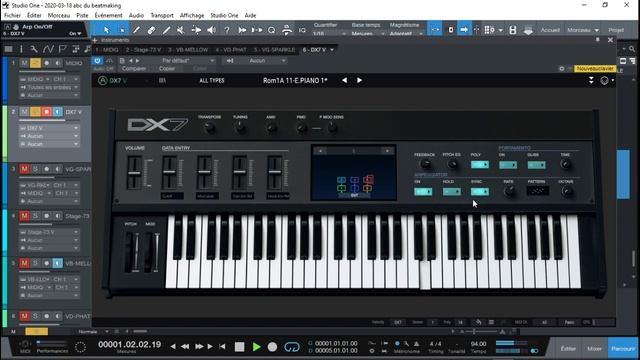Click the wrench options icon above tracks

point(34,49)
